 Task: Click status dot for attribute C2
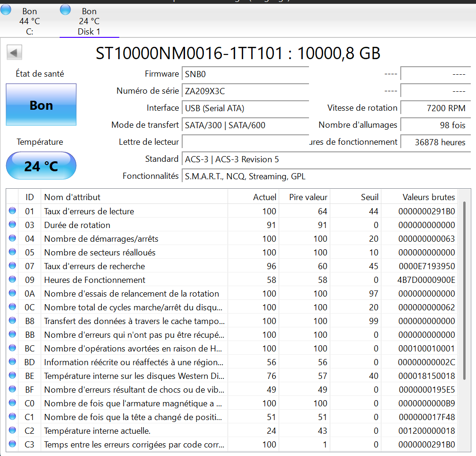[x=12, y=430]
